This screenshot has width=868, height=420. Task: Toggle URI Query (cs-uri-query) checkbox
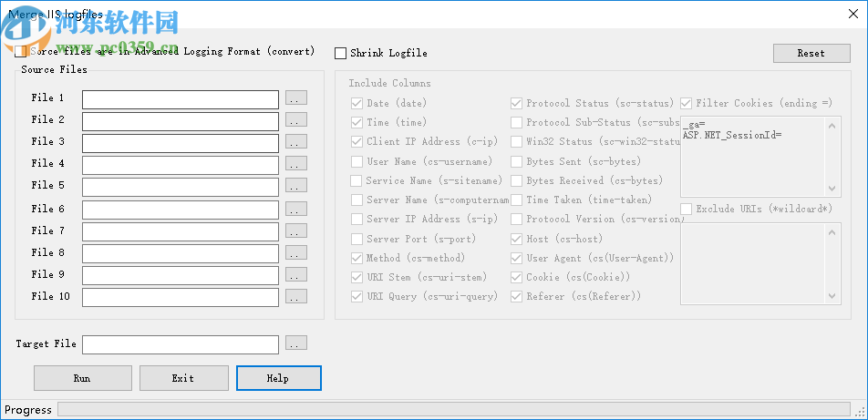pos(356,297)
